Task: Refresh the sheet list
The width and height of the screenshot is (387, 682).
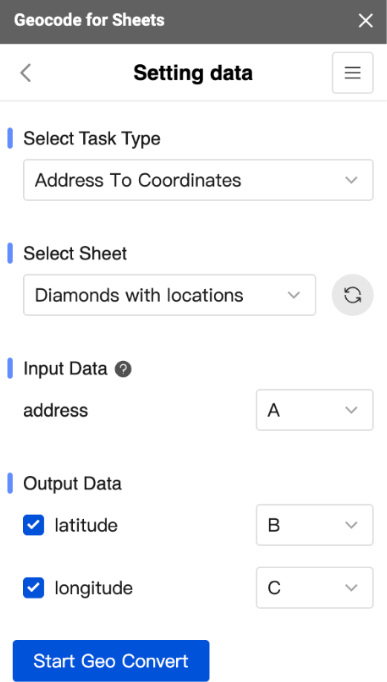Action: [353, 295]
